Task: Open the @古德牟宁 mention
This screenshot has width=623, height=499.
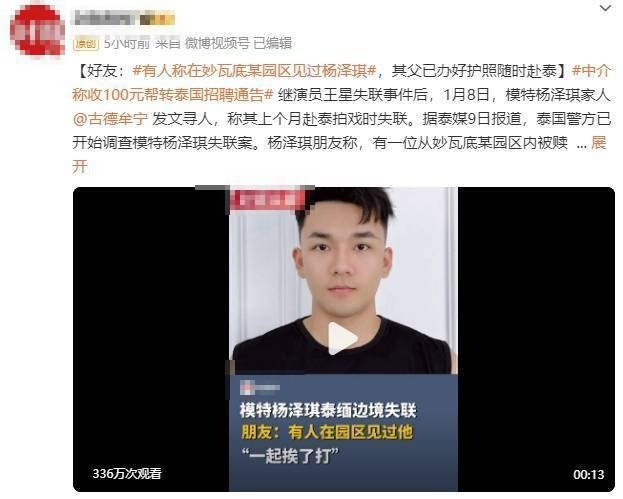Action: point(110,119)
